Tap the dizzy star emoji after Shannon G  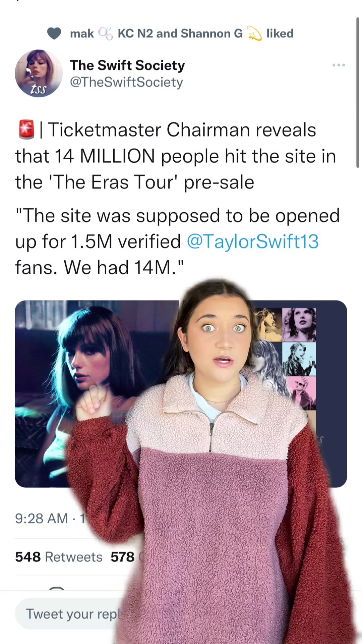[254, 34]
